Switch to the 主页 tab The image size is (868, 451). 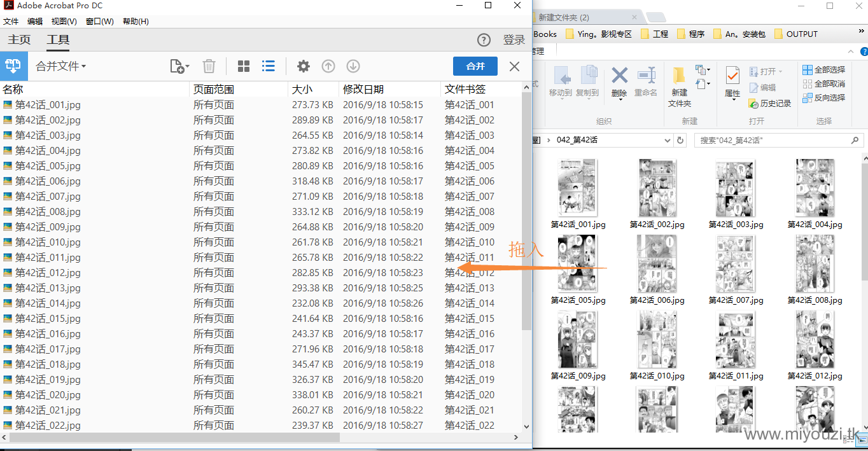coord(19,39)
